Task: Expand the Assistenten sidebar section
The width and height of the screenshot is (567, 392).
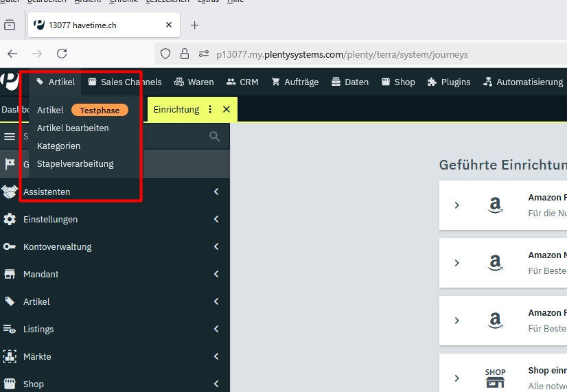Action: click(216, 192)
